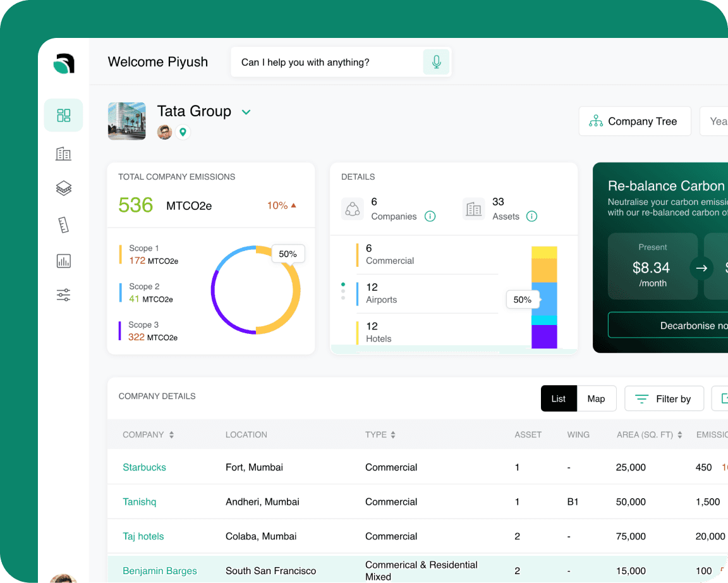The width and height of the screenshot is (728, 583).
Task: Click the export button beside Filter by
Action: [x=720, y=398]
